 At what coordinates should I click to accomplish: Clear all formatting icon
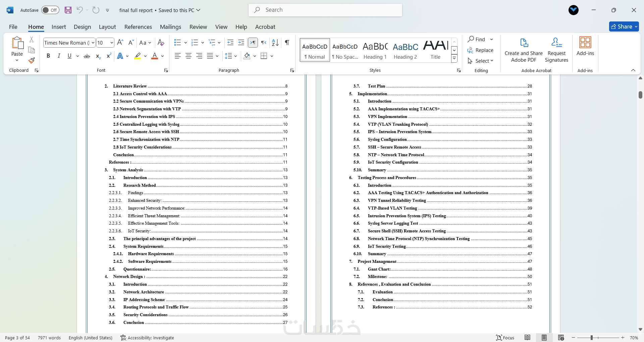[x=161, y=43]
